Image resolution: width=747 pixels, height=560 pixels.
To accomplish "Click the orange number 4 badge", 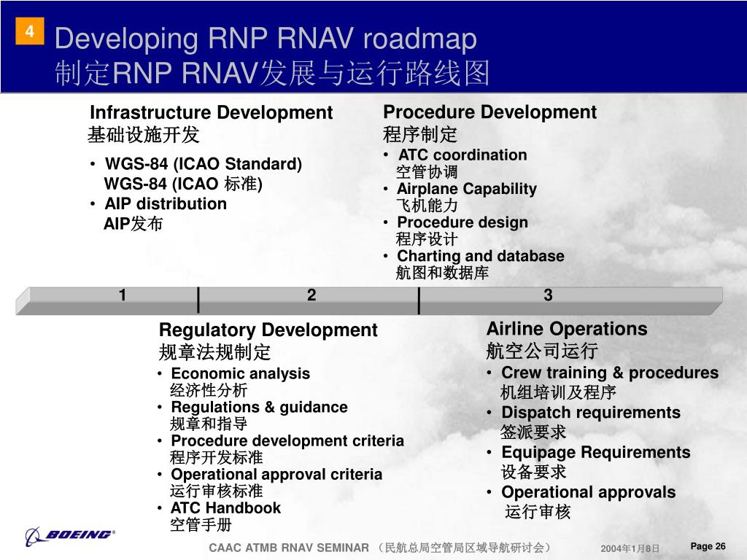I will (29, 31).
